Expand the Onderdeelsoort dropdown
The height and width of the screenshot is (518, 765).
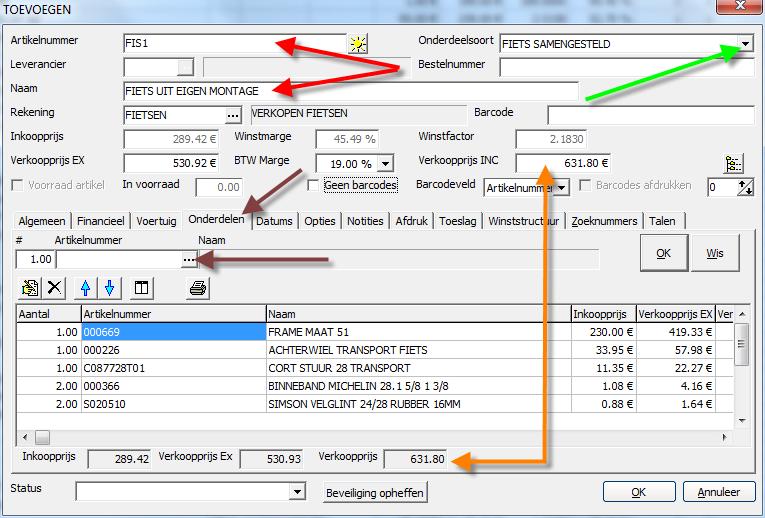[745, 44]
